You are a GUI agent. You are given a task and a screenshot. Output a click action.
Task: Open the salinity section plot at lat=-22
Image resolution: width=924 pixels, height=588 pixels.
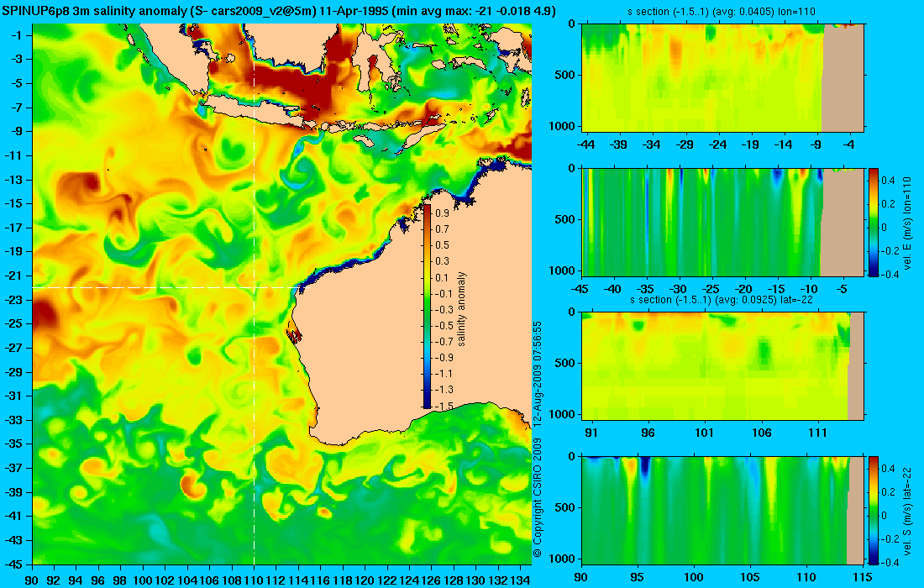(722, 366)
